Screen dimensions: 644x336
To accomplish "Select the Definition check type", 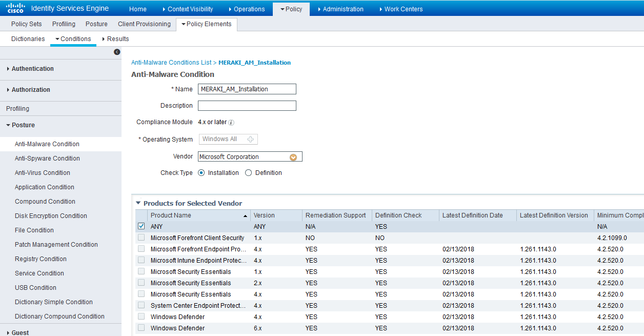I will pos(249,173).
